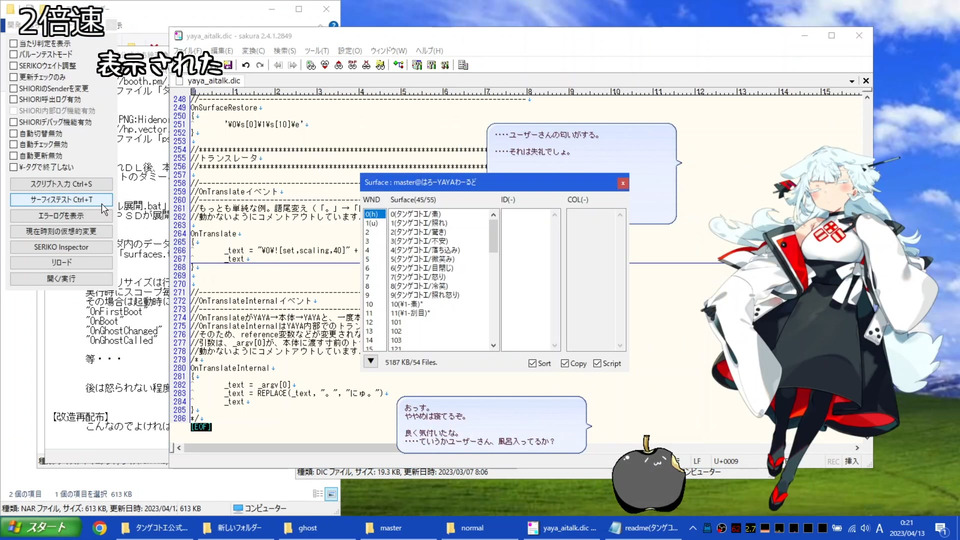Toggle the 更新チェックのみ checkbox

point(13,77)
